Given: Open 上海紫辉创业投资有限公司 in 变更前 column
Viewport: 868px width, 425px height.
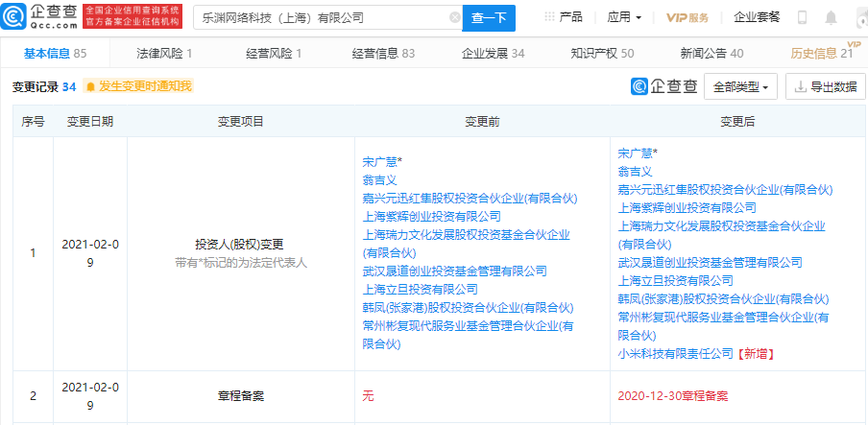Looking at the screenshot, I should pyautogui.click(x=431, y=217).
